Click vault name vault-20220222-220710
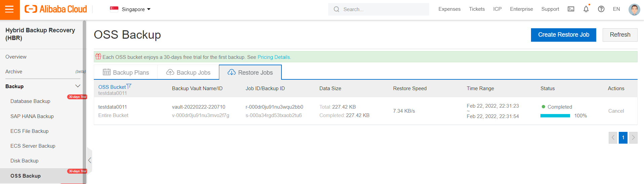 tap(198, 107)
